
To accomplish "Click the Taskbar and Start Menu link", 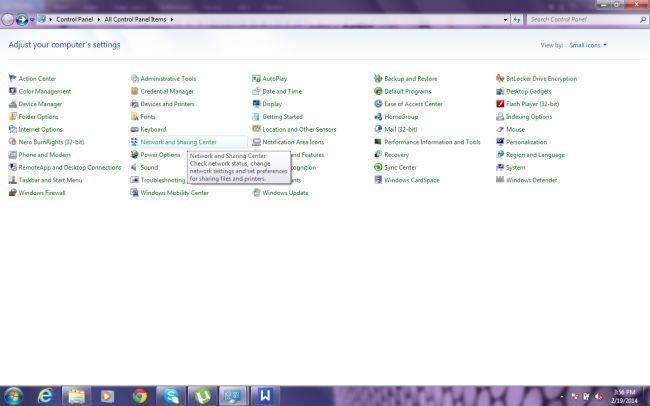I will [x=50, y=180].
